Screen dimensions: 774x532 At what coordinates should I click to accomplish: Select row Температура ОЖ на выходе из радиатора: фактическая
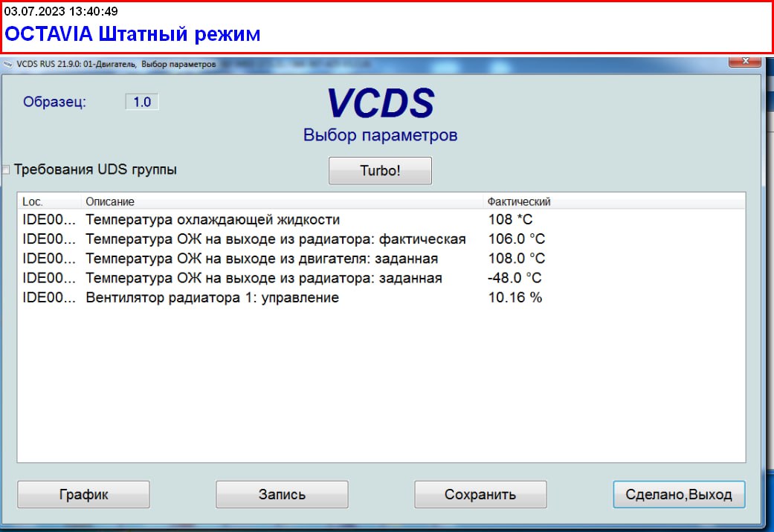click(x=381, y=239)
